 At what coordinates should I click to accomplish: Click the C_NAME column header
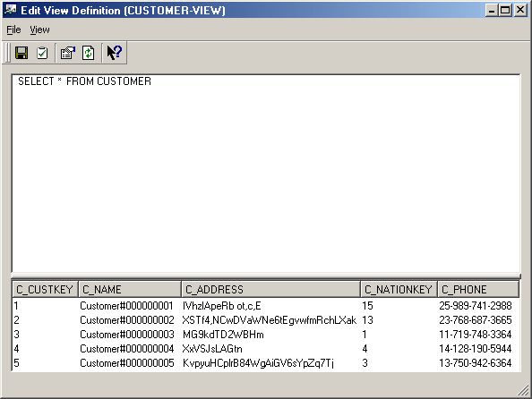pos(130,289)
